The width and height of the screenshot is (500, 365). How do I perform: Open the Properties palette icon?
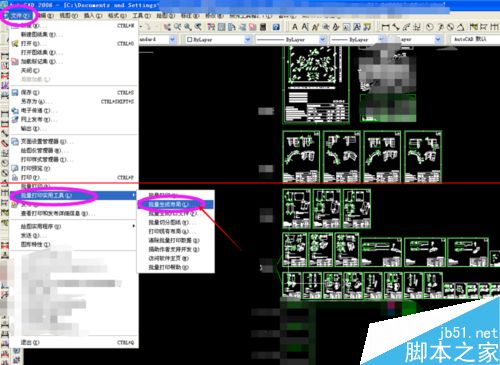(211, 27)
